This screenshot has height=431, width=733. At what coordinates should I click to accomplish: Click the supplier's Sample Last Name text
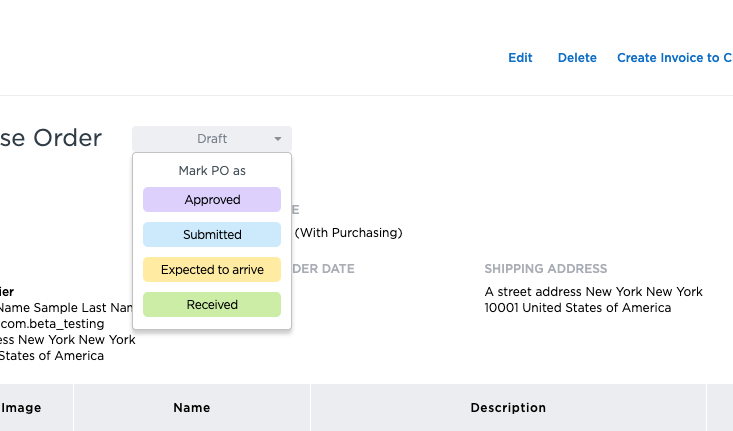(66, 308)
